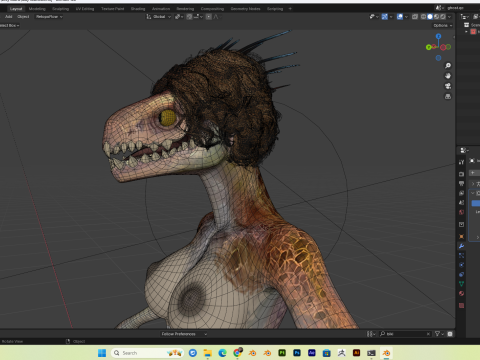Select rendered viewport shading

(443, 17)
